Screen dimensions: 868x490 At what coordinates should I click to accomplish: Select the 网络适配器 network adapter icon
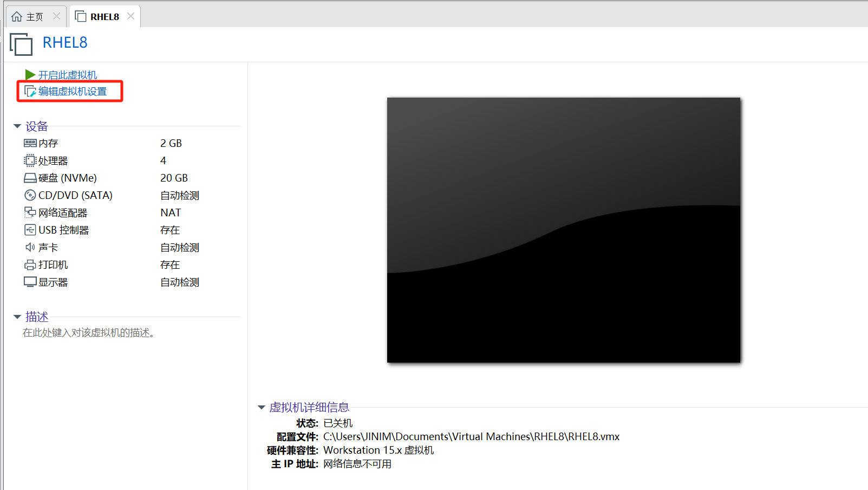(x=30, y=212)
